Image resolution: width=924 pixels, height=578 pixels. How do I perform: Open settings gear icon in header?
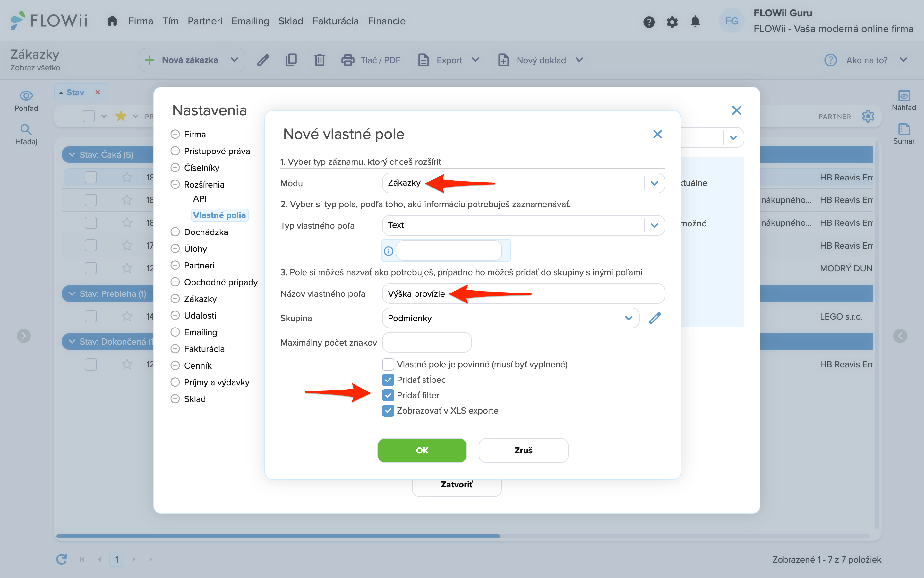pos(672,22)
